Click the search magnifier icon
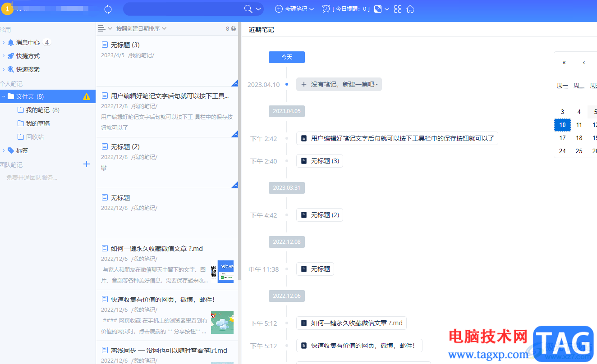Screen dimensions: 597x364 (248, 9)
